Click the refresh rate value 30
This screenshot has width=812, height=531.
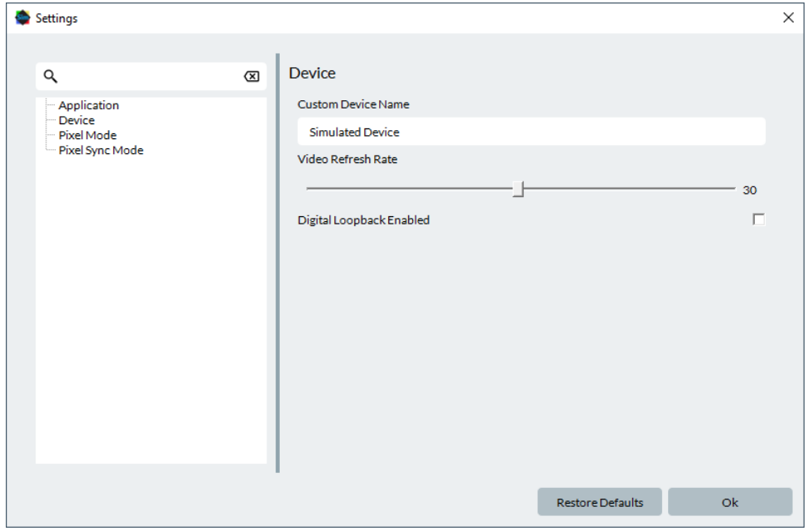click(749, 190)
